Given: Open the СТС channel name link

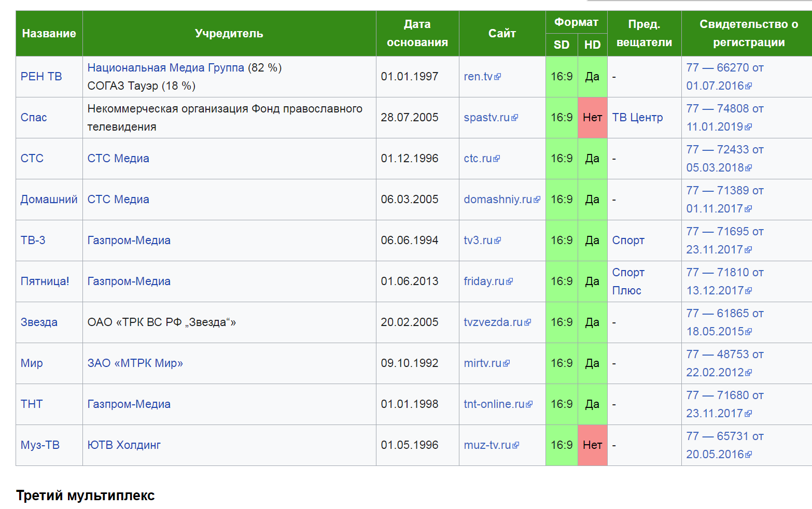Looking at the screenshot, I should pos(32,159).
